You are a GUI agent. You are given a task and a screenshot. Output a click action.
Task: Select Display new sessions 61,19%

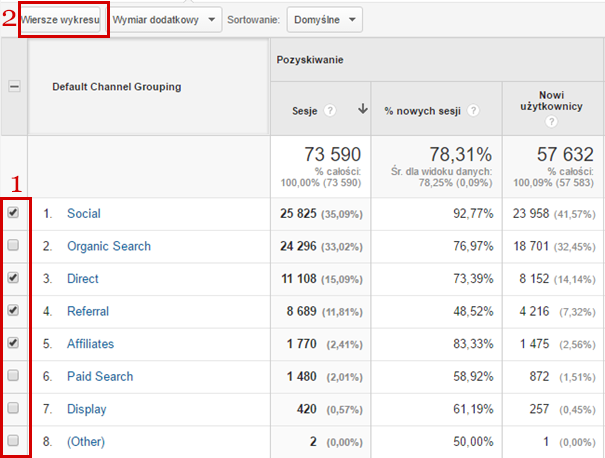pyautogui.click(x=473, y=409)
